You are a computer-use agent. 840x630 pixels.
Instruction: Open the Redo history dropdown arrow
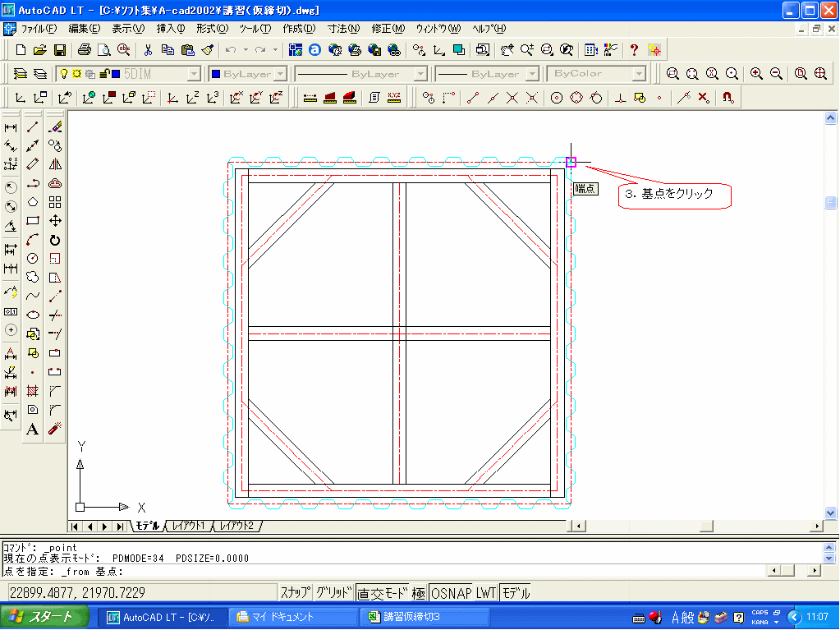tap(275, 50)
